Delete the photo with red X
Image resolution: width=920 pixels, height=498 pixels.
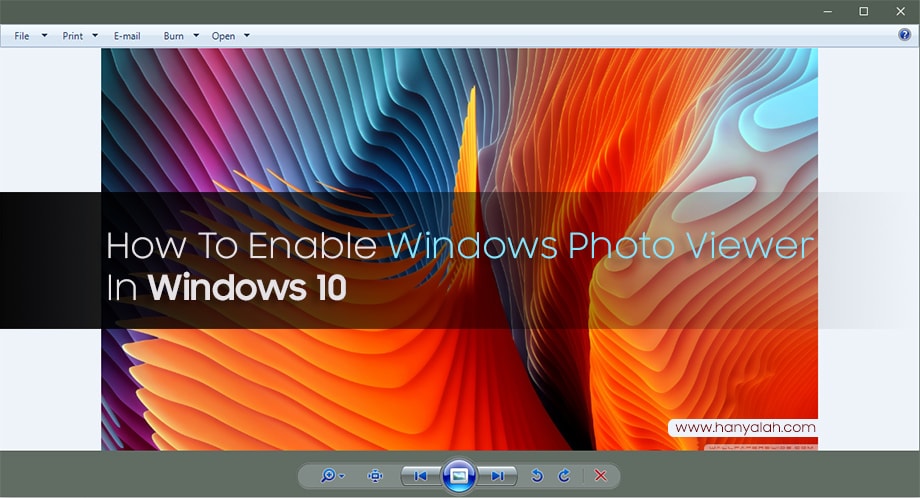(x=600, y=476)
